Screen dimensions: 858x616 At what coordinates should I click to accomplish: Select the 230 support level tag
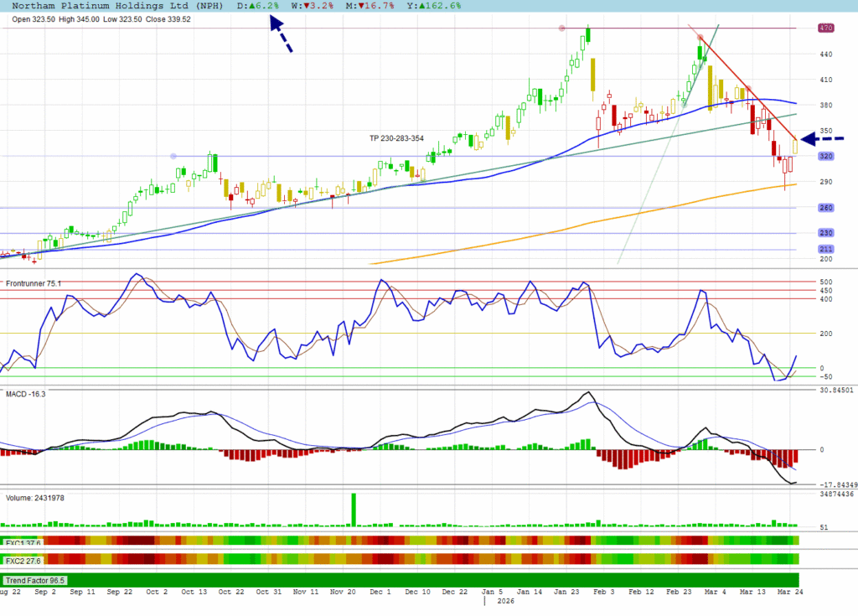825,233
